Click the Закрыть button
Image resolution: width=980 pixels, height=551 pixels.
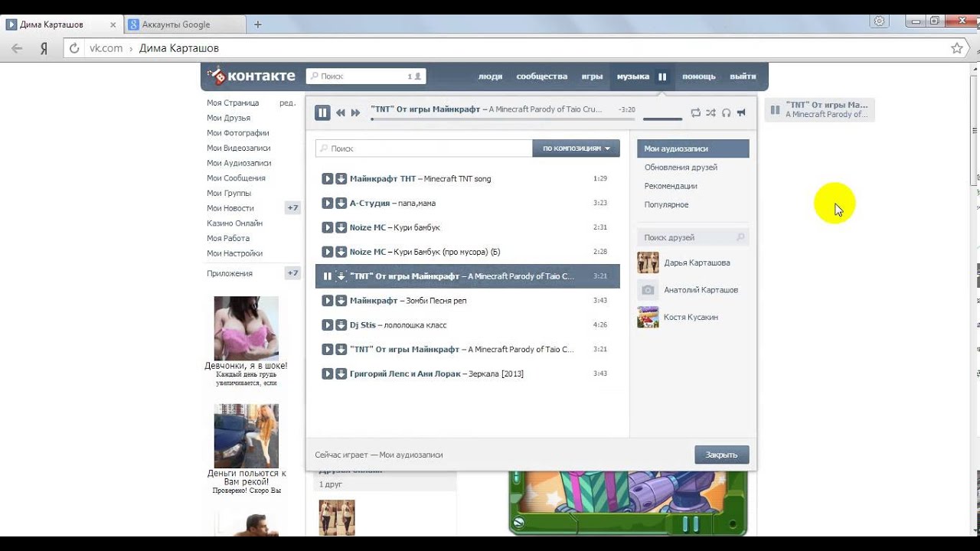pos(721,455)
